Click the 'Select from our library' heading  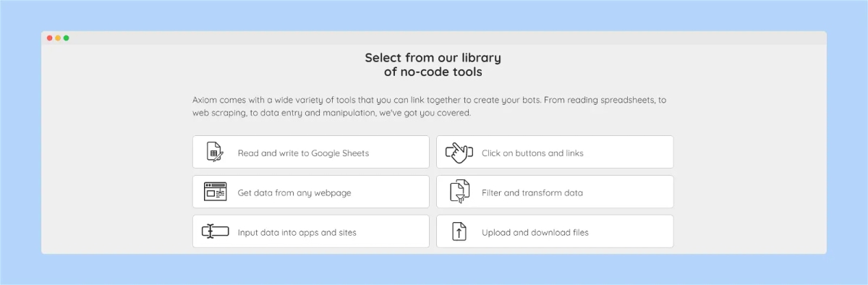coord(433,58)
